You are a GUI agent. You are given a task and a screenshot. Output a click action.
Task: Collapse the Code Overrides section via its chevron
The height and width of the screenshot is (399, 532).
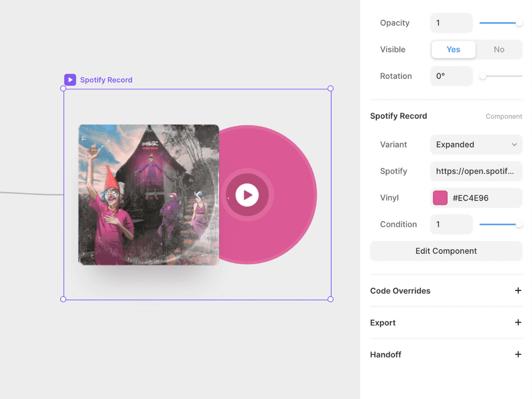click(518, 291)
